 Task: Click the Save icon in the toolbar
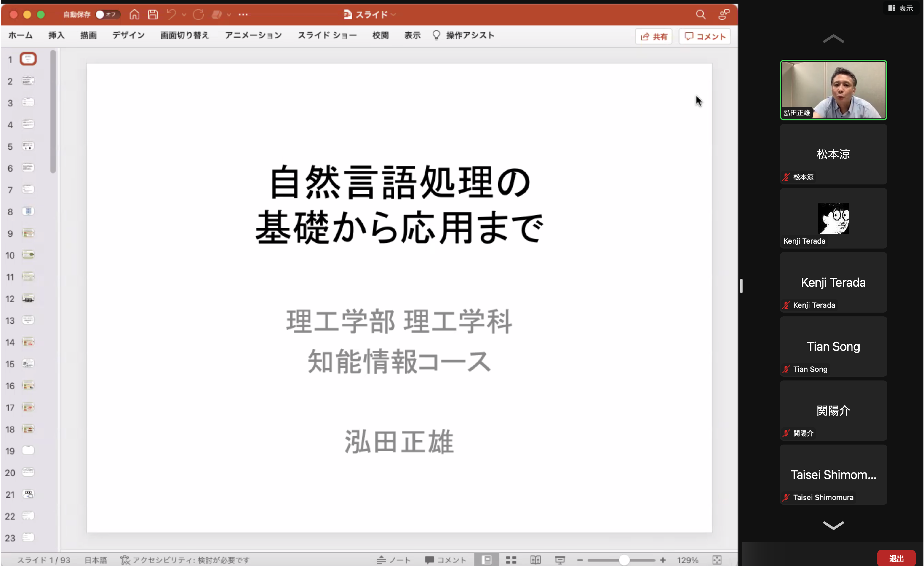coord(153,14)
